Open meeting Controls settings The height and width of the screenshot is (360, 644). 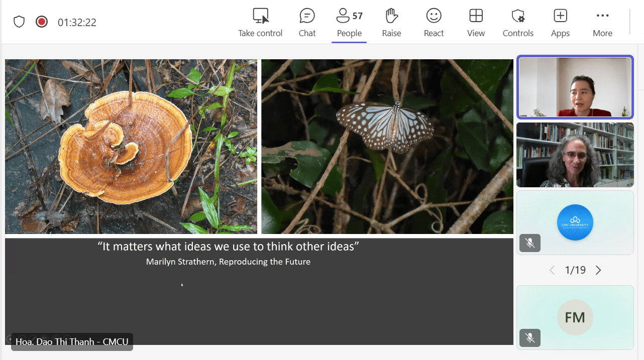point(518,23)
